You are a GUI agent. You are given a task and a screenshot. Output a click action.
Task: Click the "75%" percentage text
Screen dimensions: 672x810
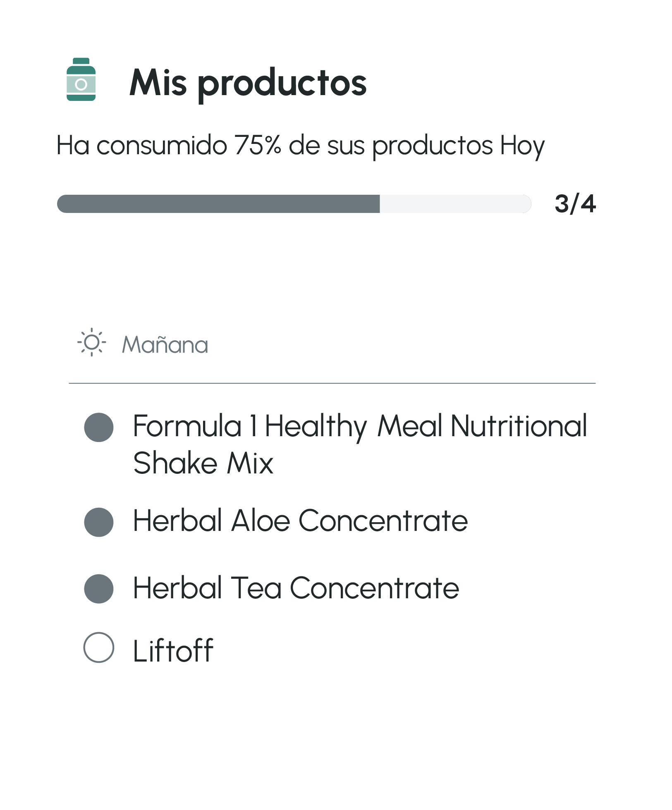(258, 146)
